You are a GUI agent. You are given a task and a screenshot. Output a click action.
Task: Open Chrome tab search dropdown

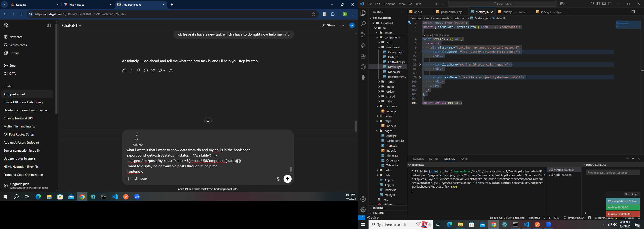point(4,4)
